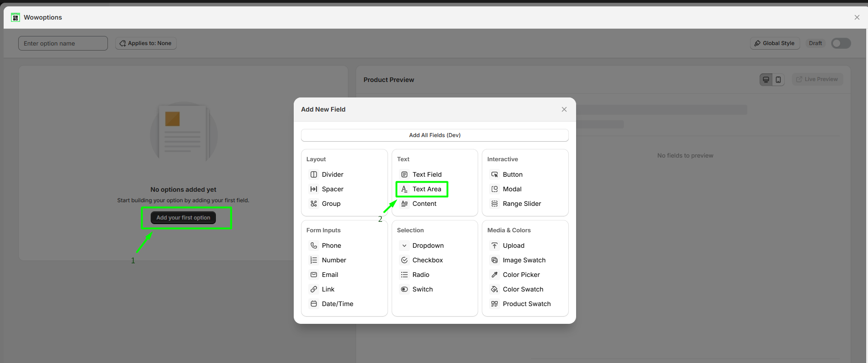The height and width of the screenshot is (363, 868).
Task: Select Text Area from Text group
Action: click(426, 189)
